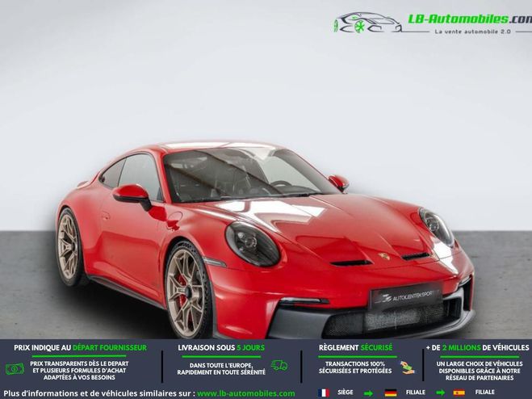Click 'PRIX INDIQUE AU DÉPART FOURNISSEUR' heading
Viewport: 532px width, 399px height.
tap(81, 348)
